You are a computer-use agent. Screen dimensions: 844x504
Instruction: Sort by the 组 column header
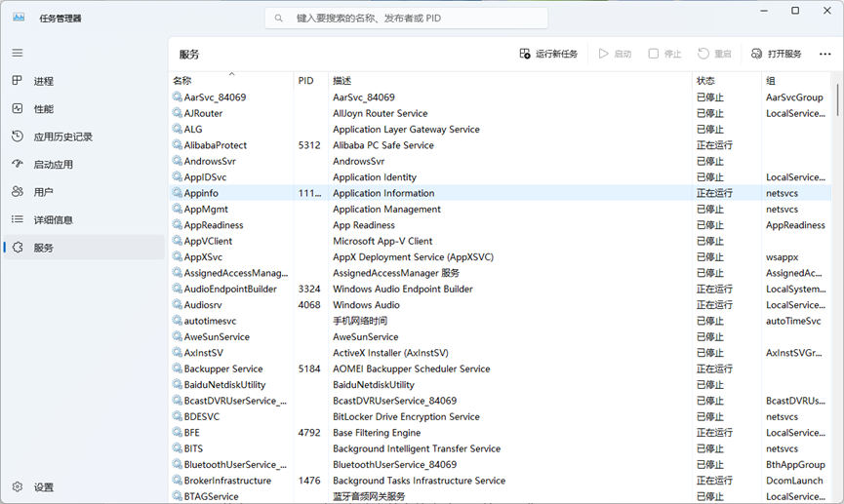coord(796,80)
